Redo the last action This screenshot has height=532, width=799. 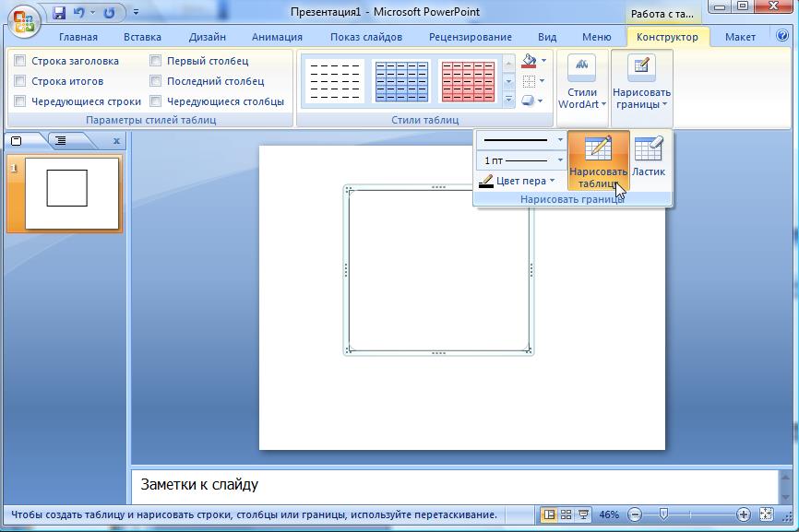(x=109, y=13)
